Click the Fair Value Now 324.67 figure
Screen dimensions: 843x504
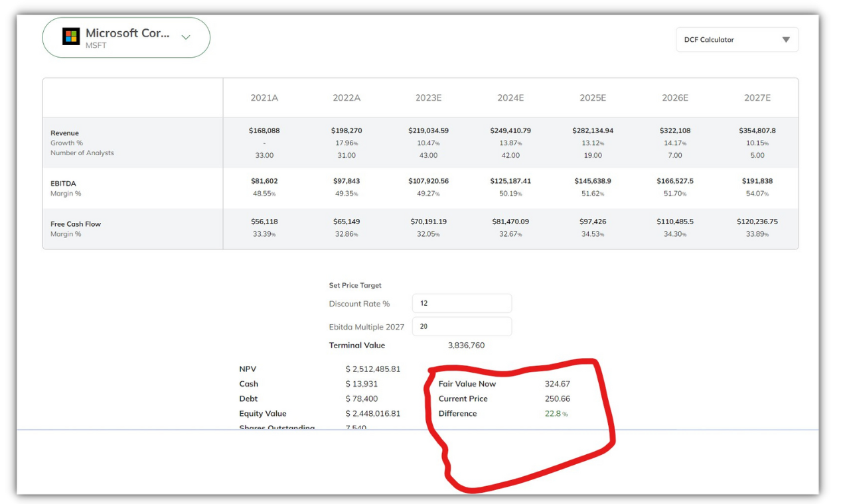click(x=558, y=384)
